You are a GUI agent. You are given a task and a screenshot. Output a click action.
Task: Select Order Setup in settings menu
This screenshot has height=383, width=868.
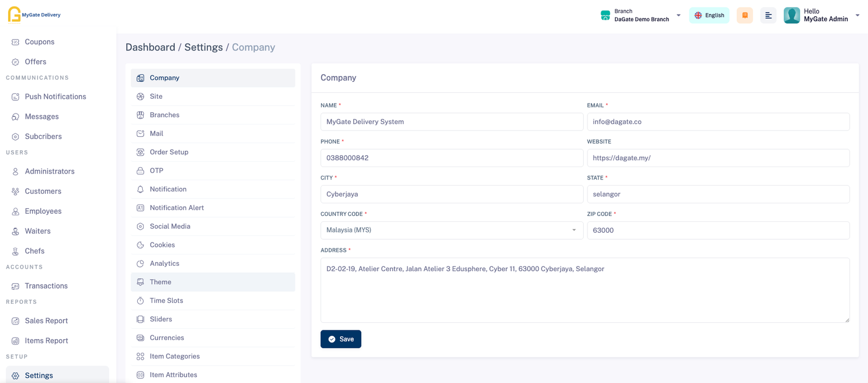coord(169,152)
